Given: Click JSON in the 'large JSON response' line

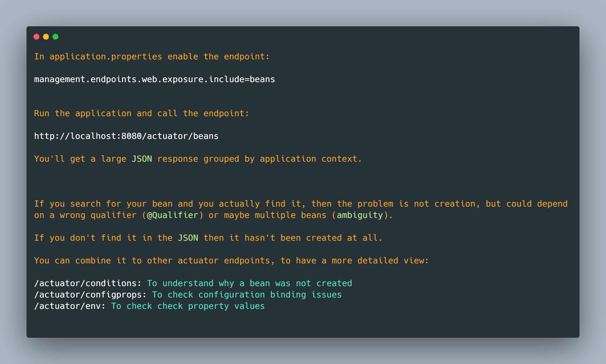Looking at the screenshot, I should tap(142, 159).
